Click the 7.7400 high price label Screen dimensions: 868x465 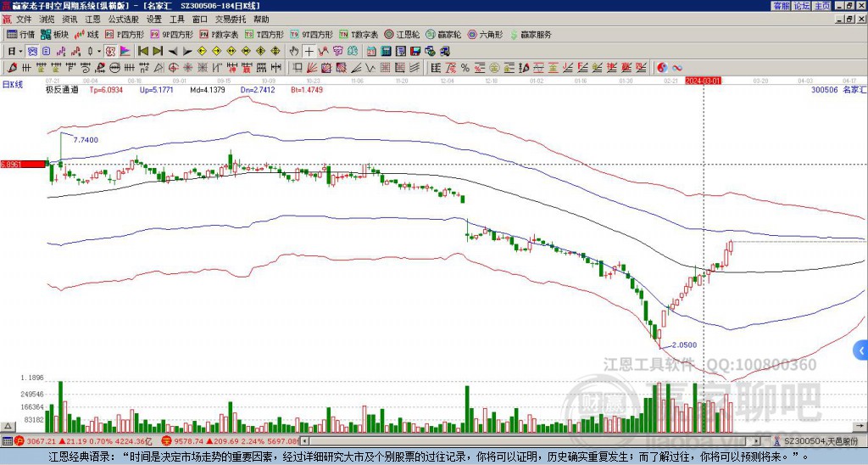86,140
